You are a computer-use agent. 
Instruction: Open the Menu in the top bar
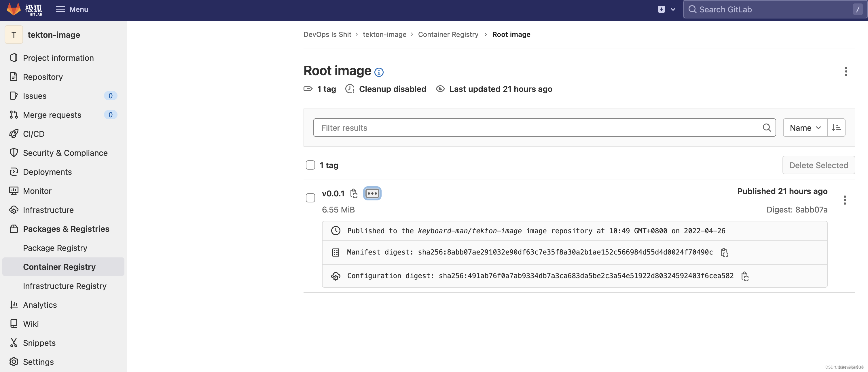click(71, 9)
